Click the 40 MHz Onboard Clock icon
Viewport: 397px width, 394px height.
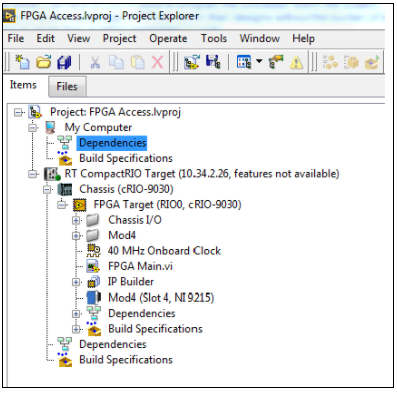[x=94, y=250]
